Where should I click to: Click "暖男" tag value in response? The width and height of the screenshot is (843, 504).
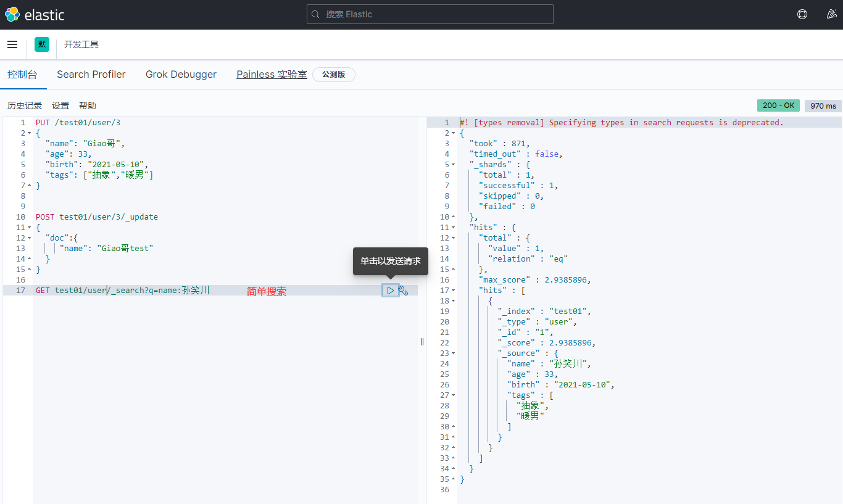click(530, 416)
